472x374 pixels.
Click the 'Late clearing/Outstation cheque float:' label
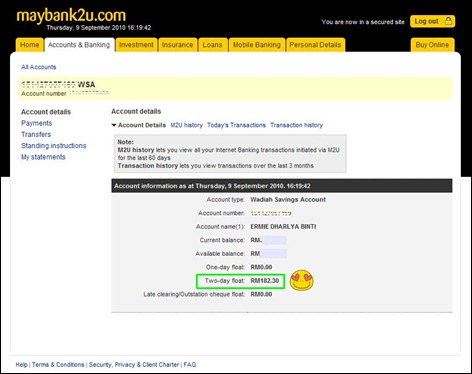tap(194, 294)
